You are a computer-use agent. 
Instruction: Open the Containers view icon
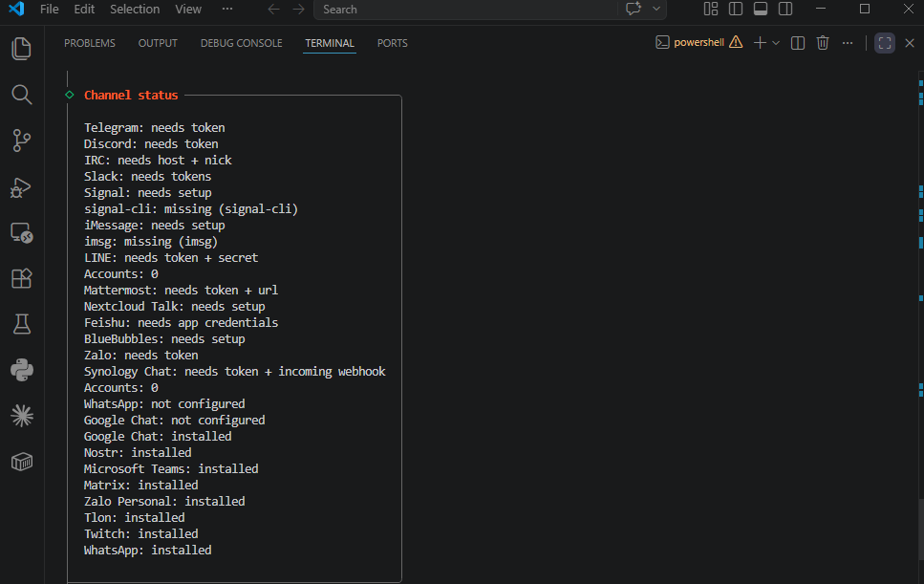(x=22, y=462)
